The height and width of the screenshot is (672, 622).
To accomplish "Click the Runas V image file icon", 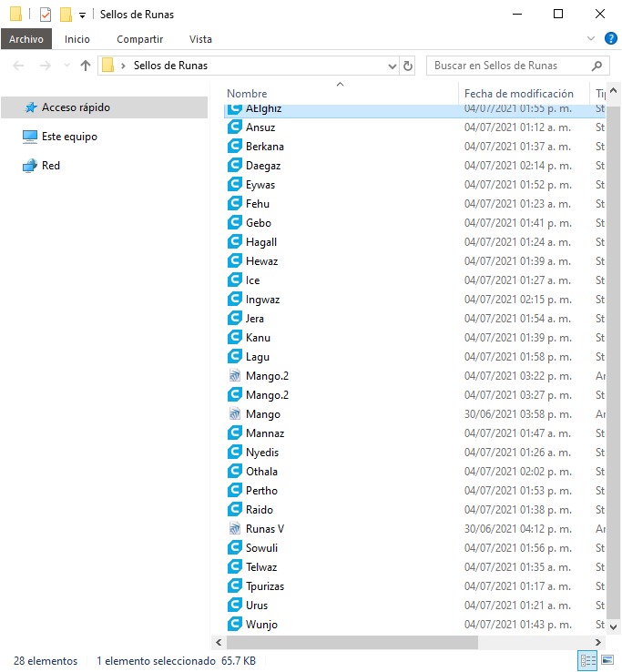I will 234,528.
